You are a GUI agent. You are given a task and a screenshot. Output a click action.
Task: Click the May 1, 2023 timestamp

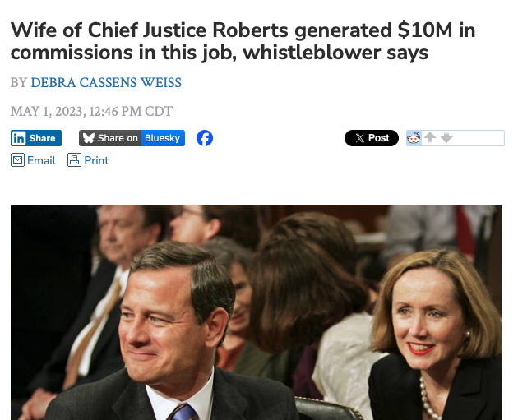tap(91, 111)
